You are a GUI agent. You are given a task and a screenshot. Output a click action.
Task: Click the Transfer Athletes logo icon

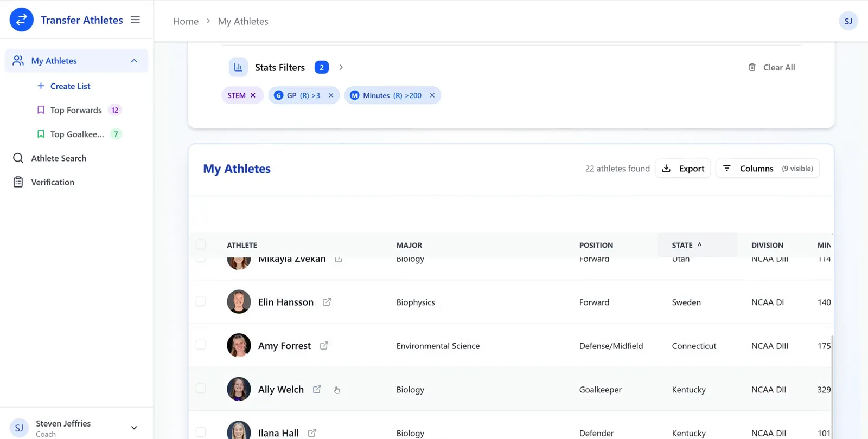point(22,20)
